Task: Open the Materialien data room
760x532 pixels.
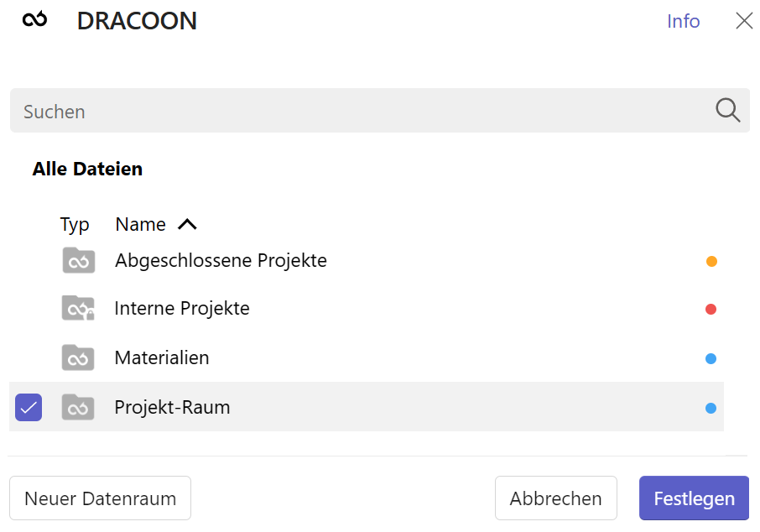Action: 162,357
